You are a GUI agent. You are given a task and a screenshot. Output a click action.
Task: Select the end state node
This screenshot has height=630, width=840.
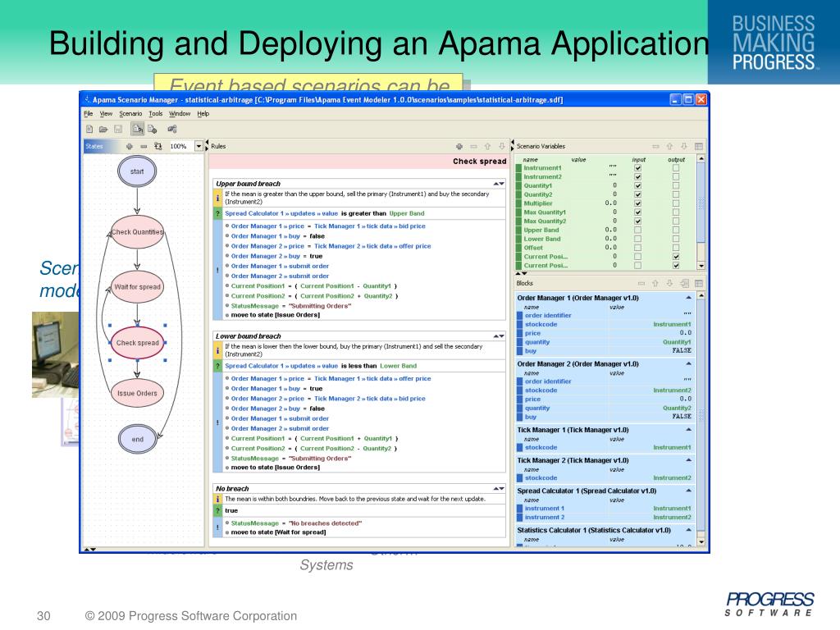click(137, 440)
